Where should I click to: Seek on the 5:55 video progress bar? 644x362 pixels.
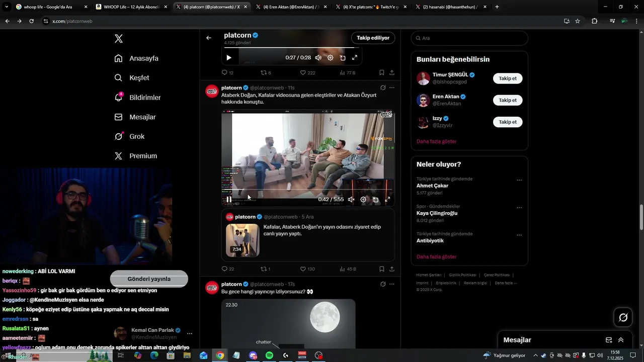[x=308, y=190]
